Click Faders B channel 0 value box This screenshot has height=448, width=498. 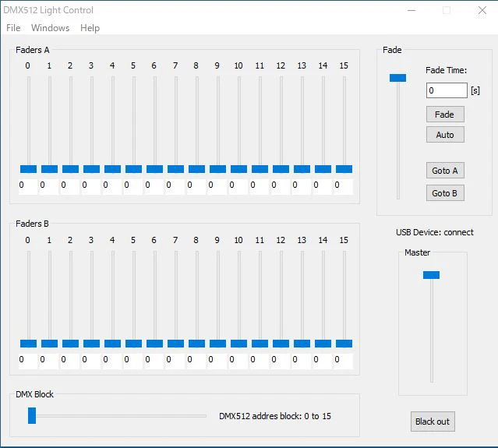tap(27, 361)
